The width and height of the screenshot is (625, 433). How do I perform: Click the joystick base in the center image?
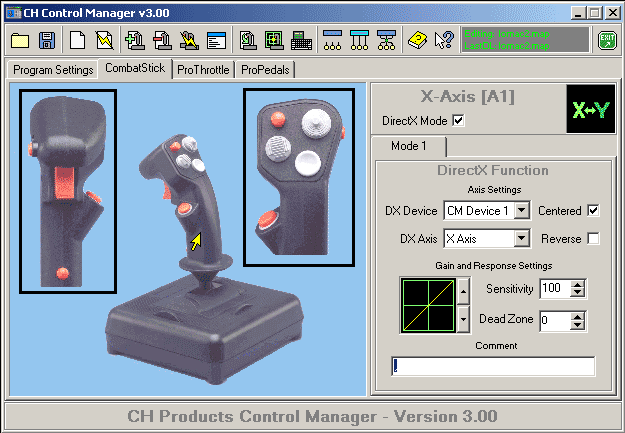[203, 331]
